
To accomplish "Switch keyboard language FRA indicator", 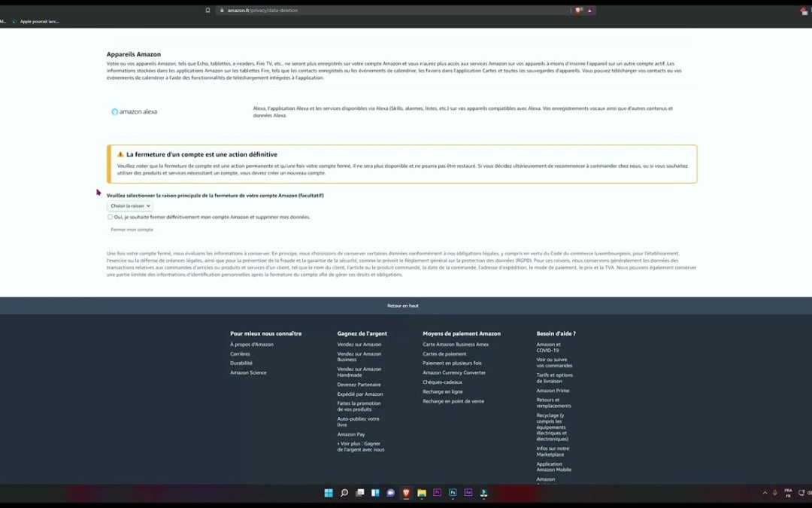I will 788,493.
